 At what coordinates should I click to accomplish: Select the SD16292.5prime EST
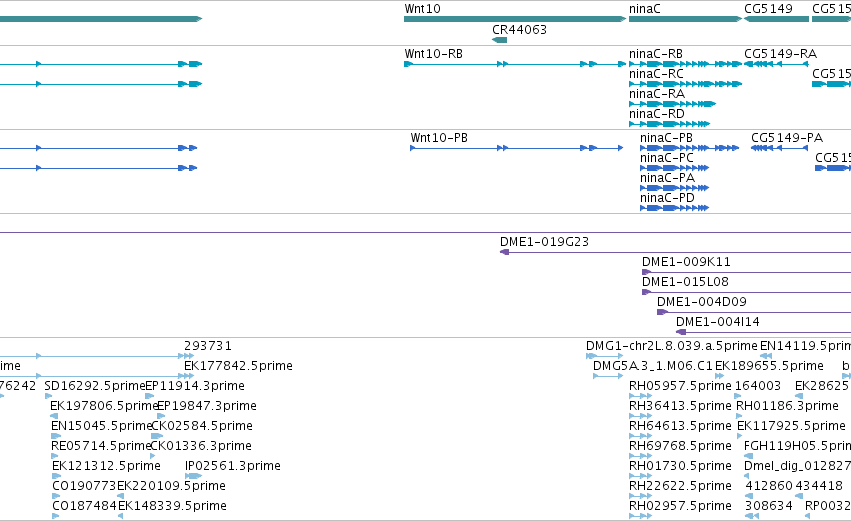(94, 386)
